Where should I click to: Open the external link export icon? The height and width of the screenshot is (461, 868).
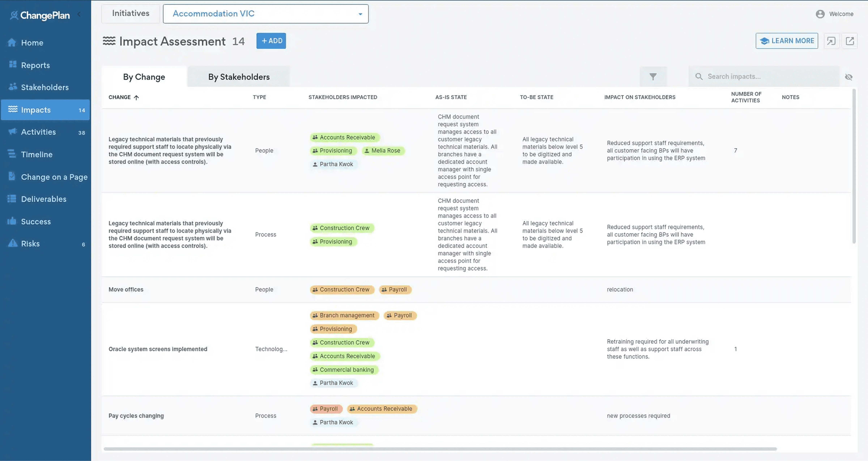click(850, 41)
